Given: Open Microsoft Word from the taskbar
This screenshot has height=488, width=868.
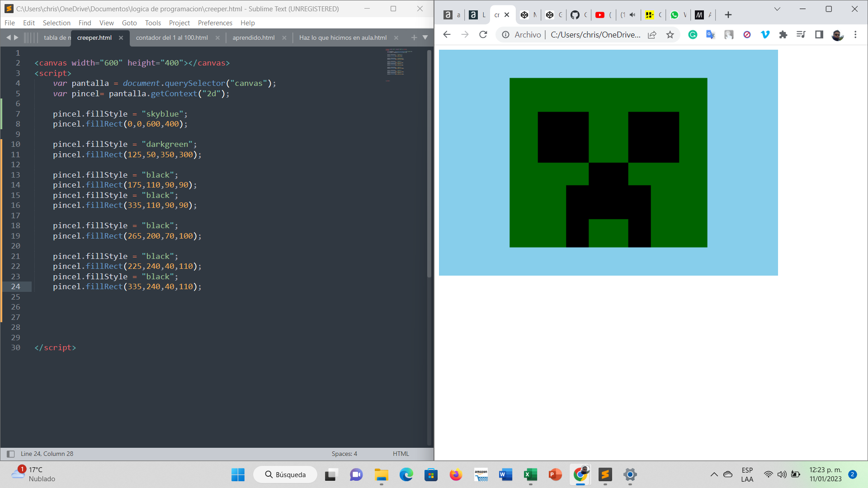Looking at the screenshot, I should tap(505, 475).
